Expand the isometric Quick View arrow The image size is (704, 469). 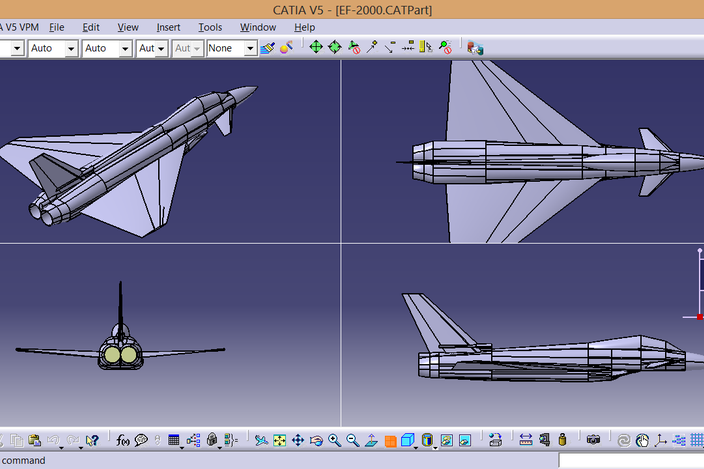coord(416,448)
